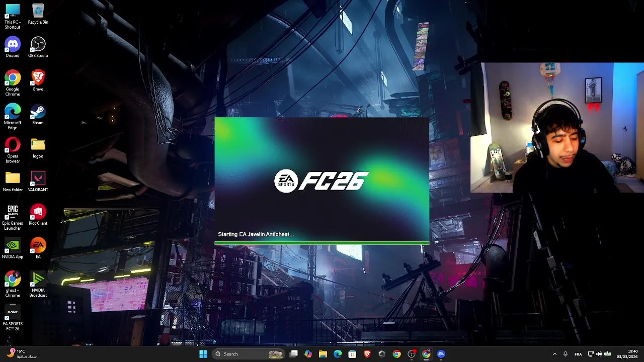The height and width of the screenshot is (362, 644).
Task: Open the logoo folder
Action: [38, 148]
